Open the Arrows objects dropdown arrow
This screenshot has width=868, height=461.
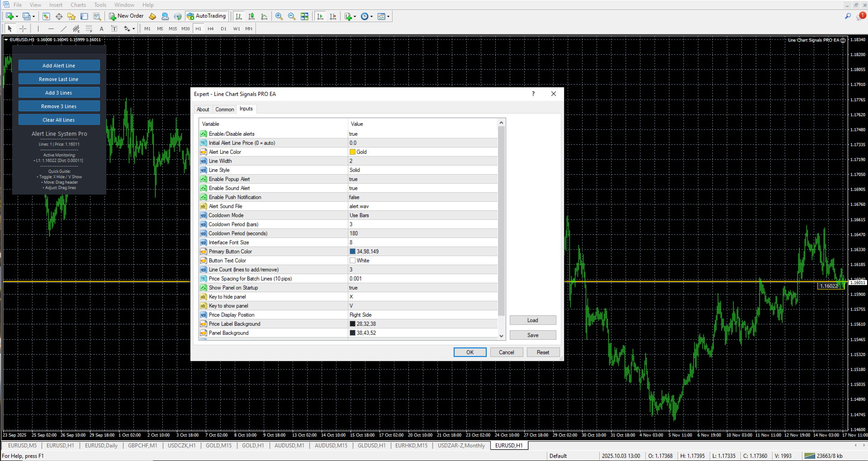[x=133, y=29]
